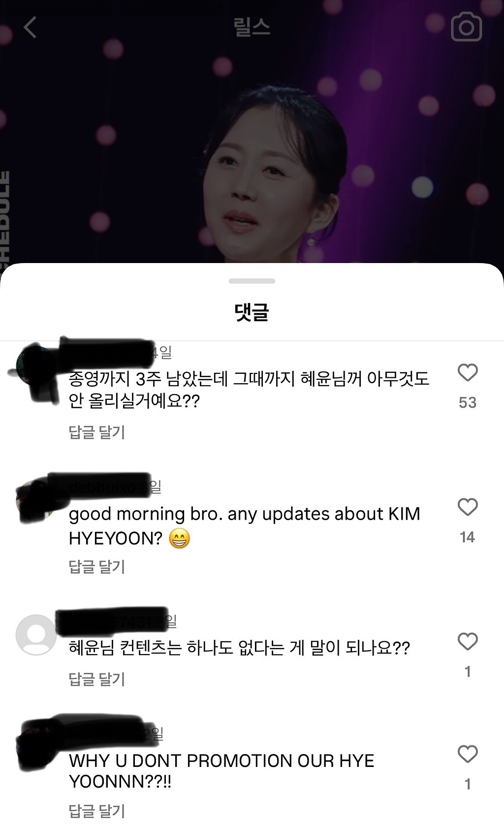Screen dimensions: 504x829
Task: Reply to the 종영까지 3주 comment
Action: (97, 432)
